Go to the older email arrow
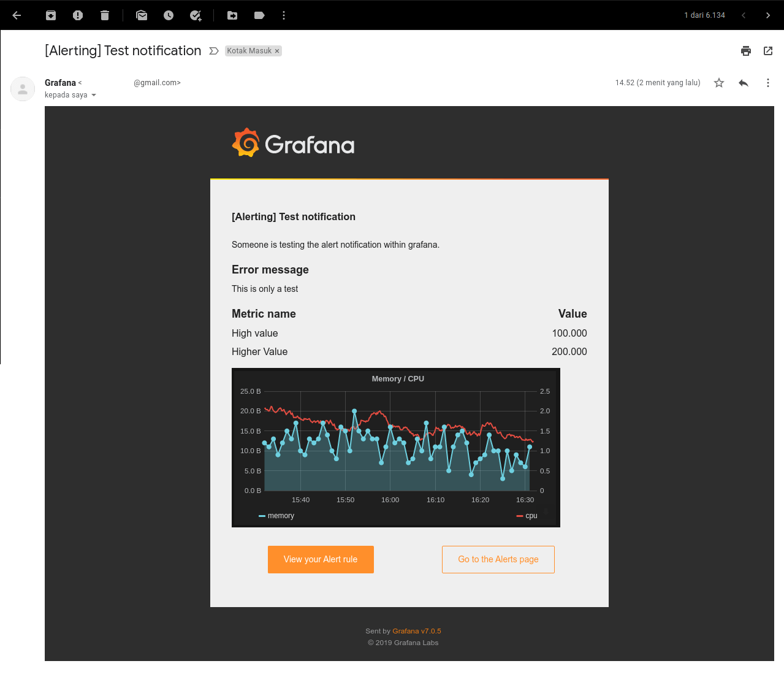784x677 pixels. (x=768, y=15)
